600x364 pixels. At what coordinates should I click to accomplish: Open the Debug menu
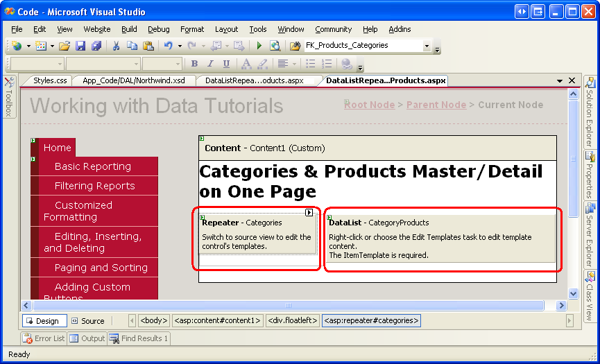coord(158,29)
